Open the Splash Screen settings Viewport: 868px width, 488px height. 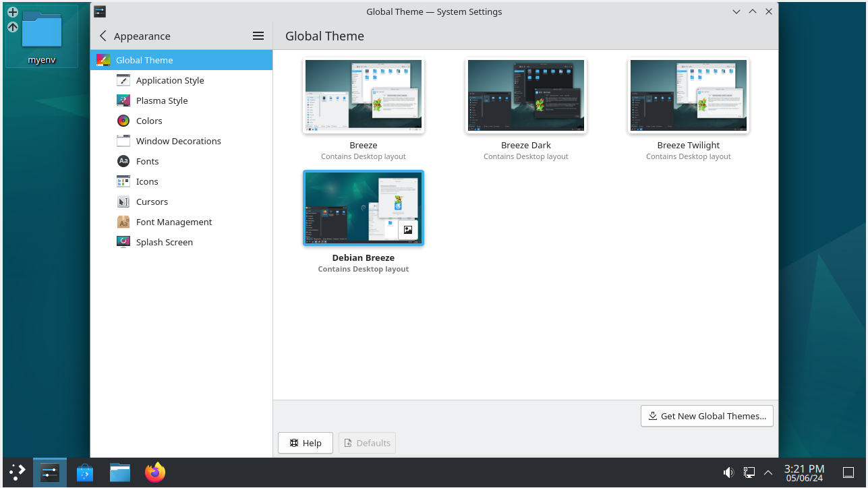pos(164,242)
